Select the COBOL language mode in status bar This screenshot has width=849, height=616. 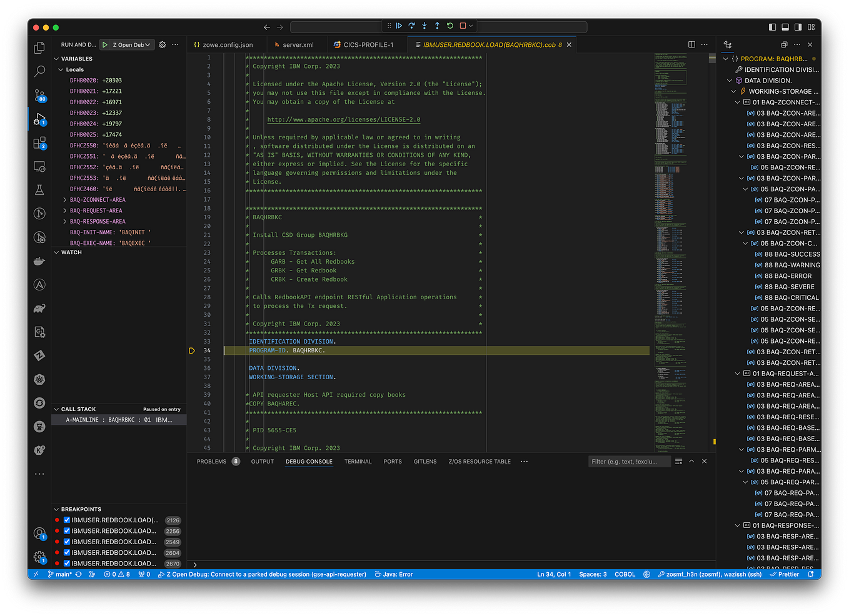(625, 574)
